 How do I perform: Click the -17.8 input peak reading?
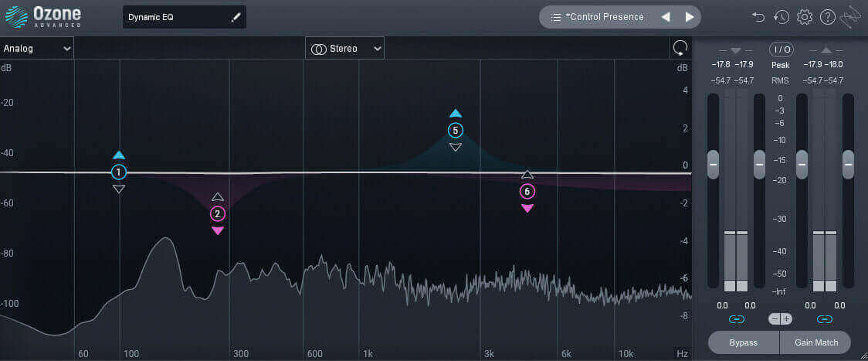pyautogui.click(x=722, y=65)
